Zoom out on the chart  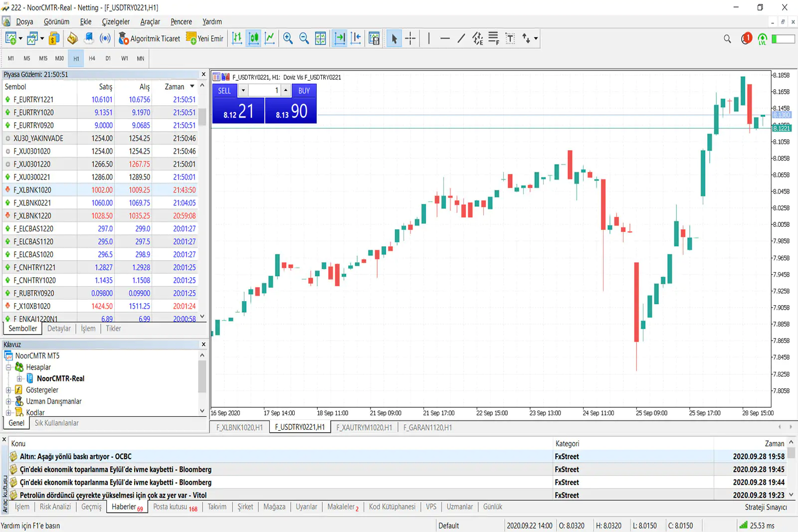(304, 38)
